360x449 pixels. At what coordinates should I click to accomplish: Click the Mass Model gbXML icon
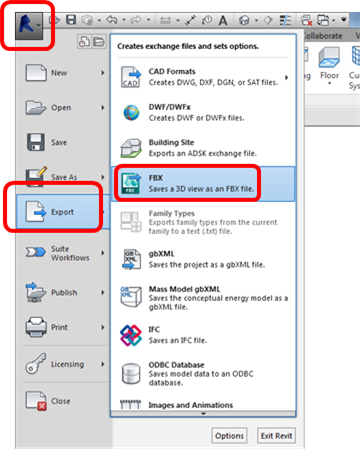[x=131, y=296]
